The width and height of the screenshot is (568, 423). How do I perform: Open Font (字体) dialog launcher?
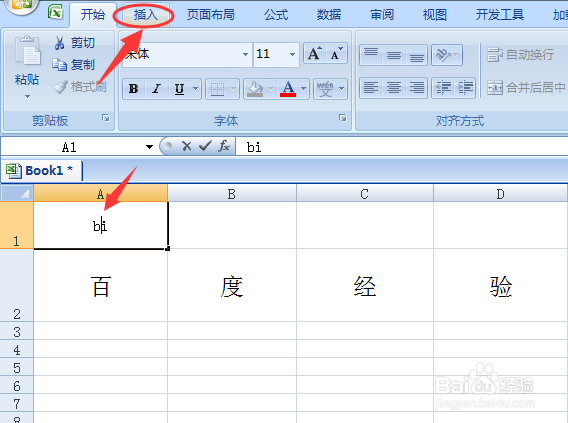click(343, 118)
